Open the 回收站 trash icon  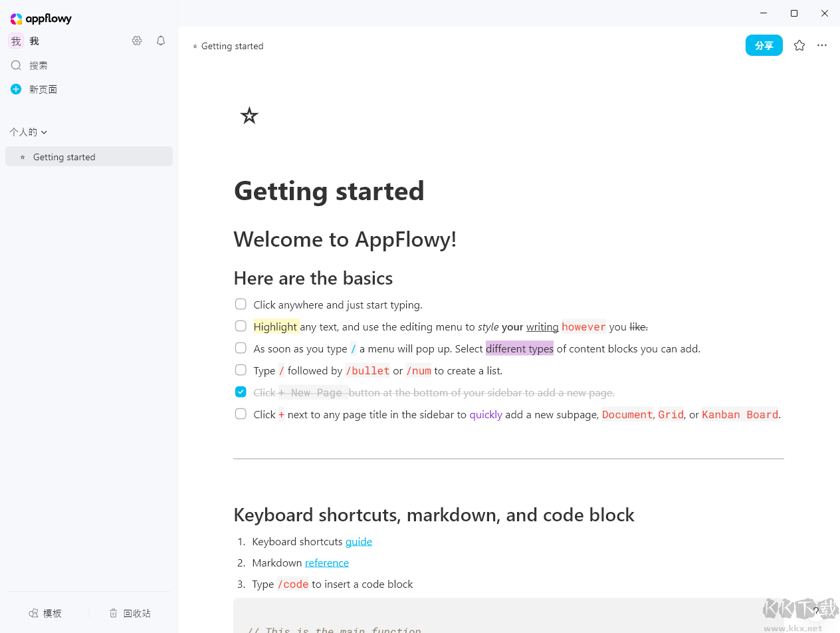tap(130, 612)
